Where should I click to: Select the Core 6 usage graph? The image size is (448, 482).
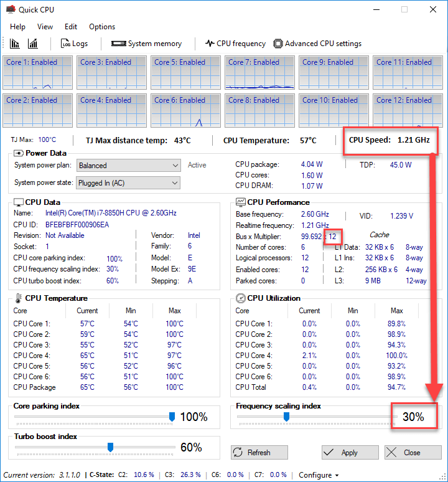tap(186, 111)
